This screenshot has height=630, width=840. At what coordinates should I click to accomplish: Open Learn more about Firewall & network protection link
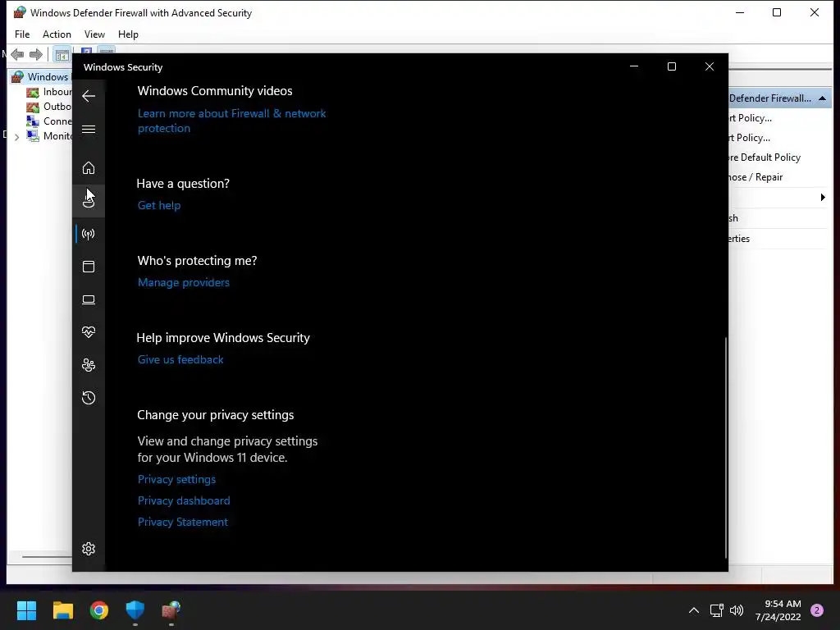click(x=231, y=121)
